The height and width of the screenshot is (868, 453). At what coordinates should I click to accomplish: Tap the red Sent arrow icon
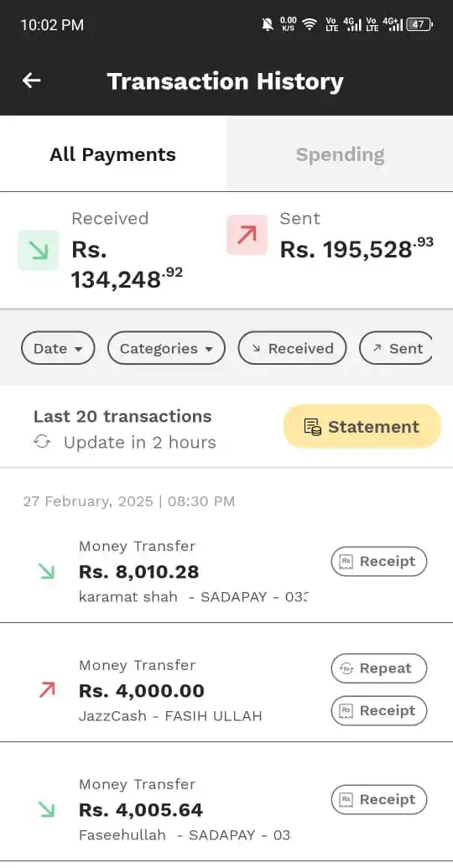tap(247, 236)
